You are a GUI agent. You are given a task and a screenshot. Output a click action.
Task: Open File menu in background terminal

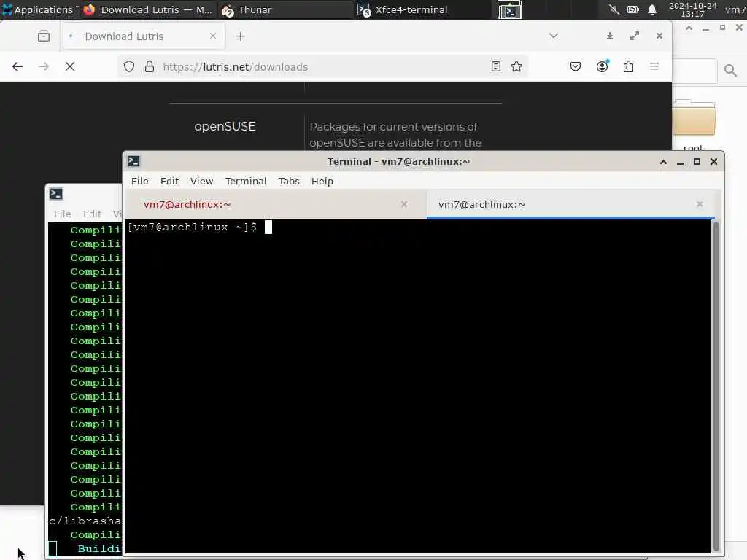click(63, 214)
